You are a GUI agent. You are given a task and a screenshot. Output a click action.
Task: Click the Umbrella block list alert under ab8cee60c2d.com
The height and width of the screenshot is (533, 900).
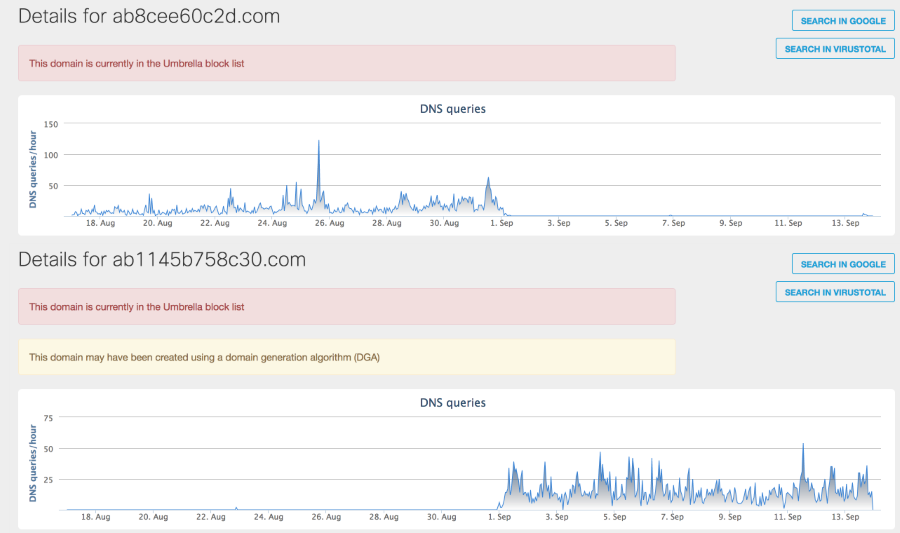pos(346,63)
